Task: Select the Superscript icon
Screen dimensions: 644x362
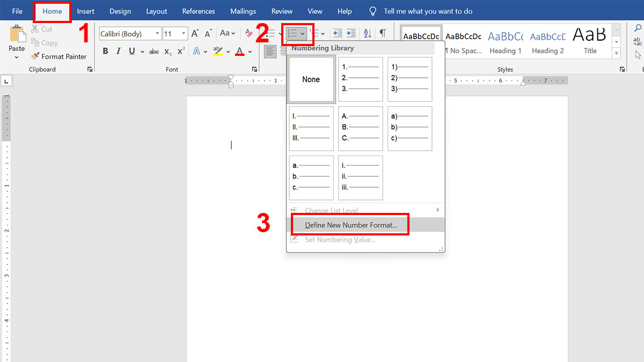Action: [181, 51]
